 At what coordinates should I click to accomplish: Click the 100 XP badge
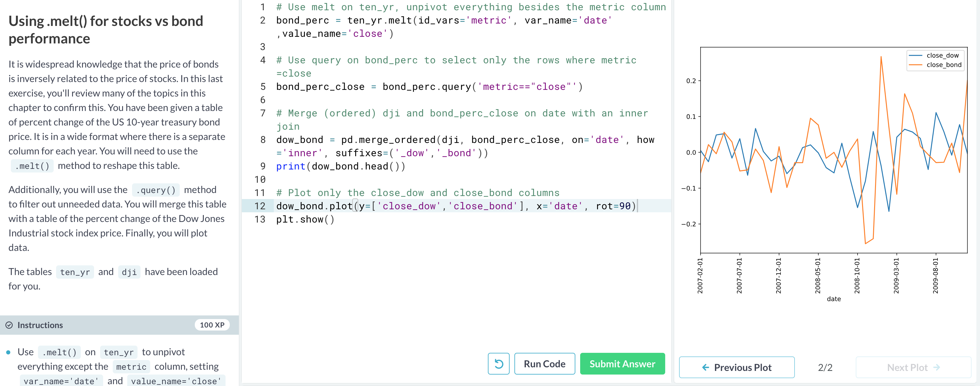pos(212,325)
